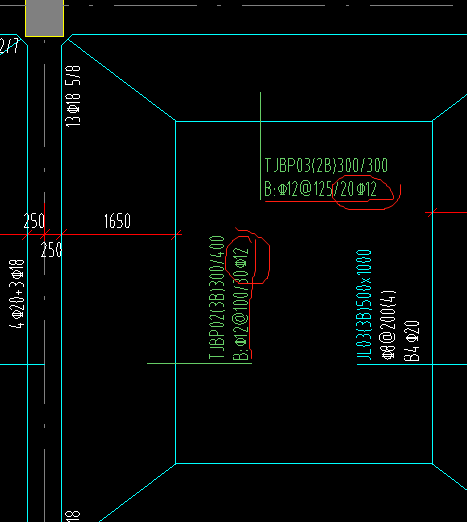Image resolution: width=467 pixels, height=522 pixels.
Task: Select the 250 dimension above the red line
Action: [x=34, y=221]
